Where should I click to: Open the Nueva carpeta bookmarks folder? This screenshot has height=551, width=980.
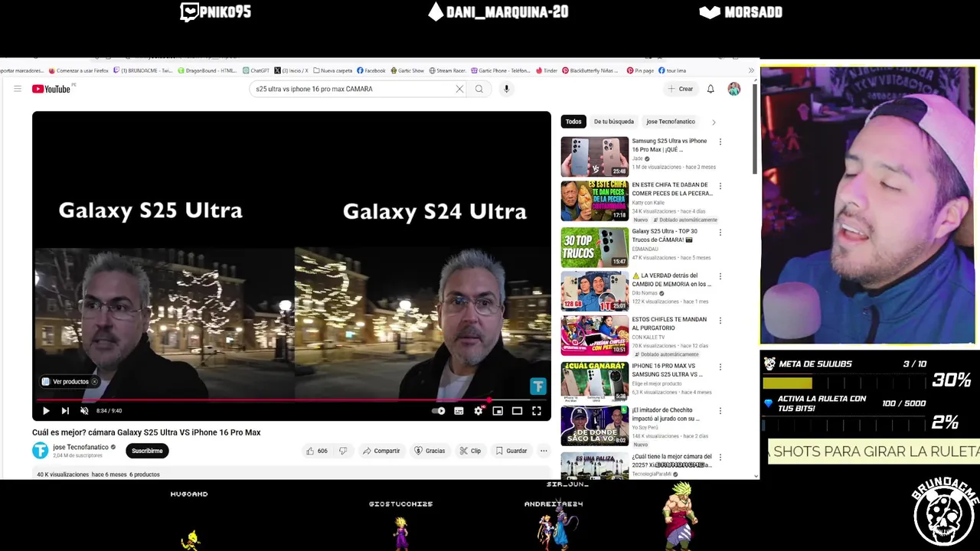[332, 70]
